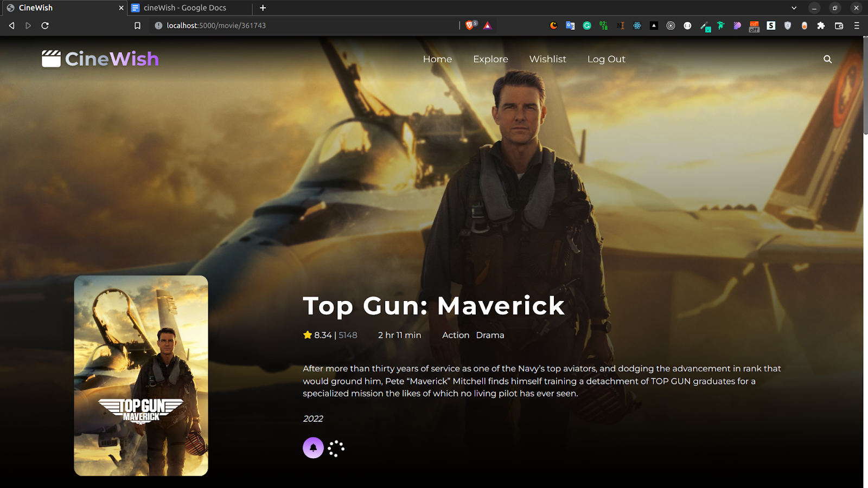Click the shield extension icon near wallet
The height and width of the screenshot is (488, 868).
[788, 25]
